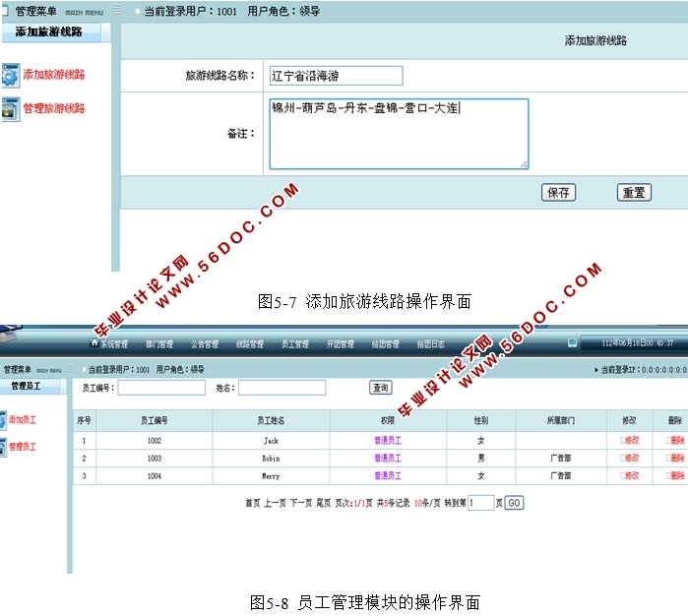Click the 当前登录IP status text
Screen dimensions: 688x616
coord(644,370)
